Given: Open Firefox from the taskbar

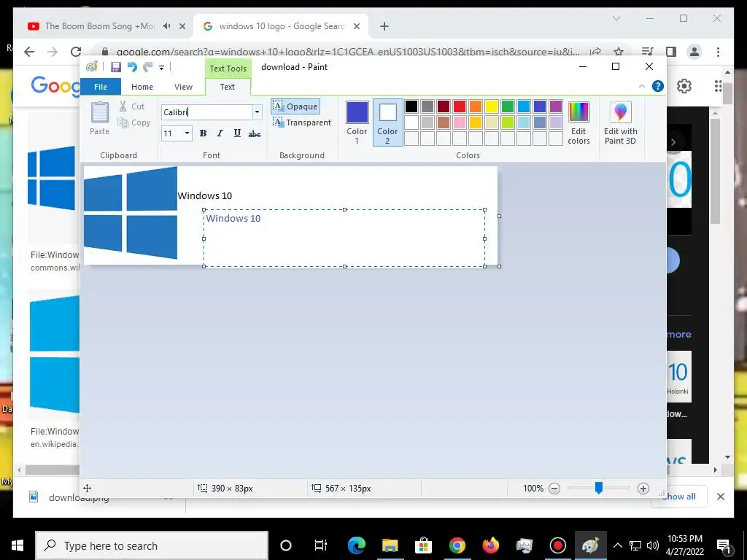Looking at the screenshot, I should [490, 545].
